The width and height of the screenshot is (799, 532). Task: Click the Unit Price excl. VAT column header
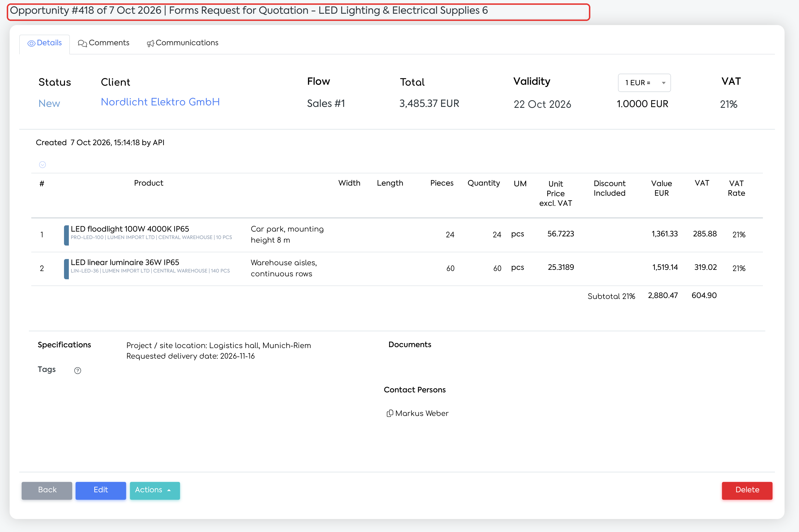pos(555,193)
